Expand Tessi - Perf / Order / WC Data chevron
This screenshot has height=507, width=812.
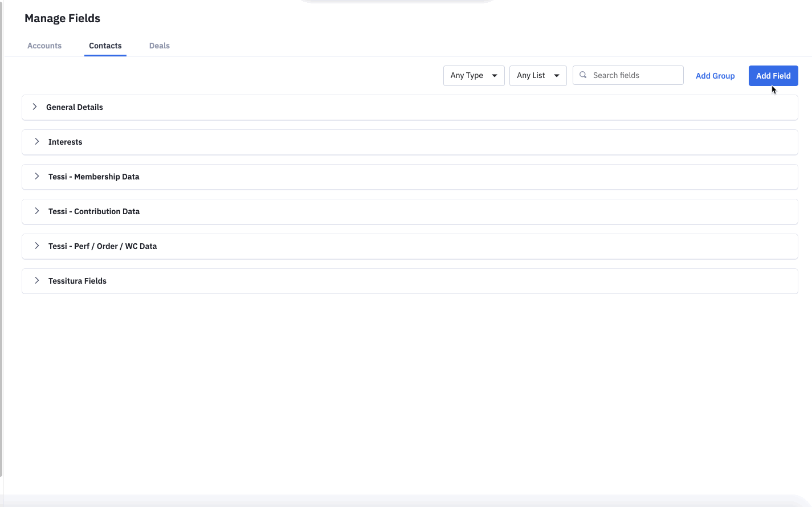point(37,246)
